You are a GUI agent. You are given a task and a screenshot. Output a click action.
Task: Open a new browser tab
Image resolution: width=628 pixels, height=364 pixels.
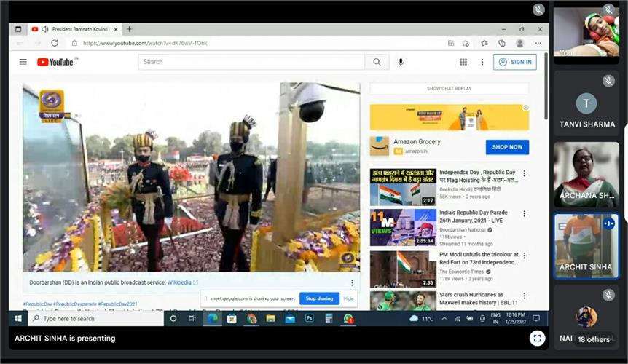click(129, 29)
